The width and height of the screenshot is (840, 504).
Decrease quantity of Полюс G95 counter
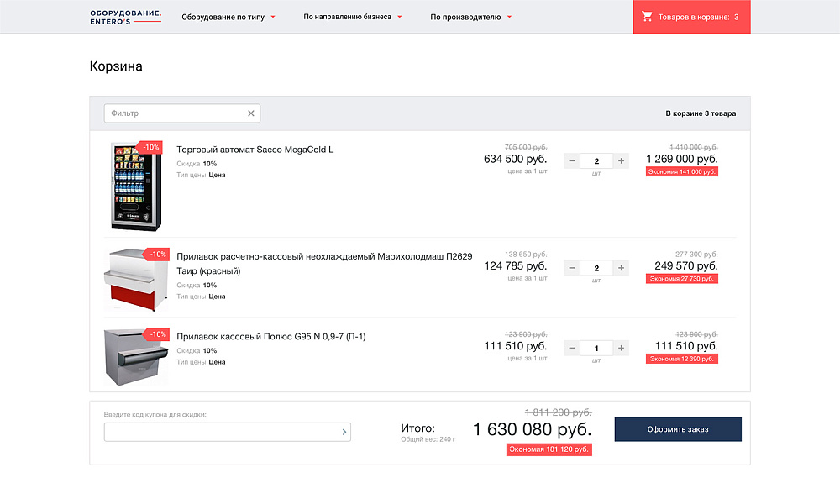coord(572,349)
